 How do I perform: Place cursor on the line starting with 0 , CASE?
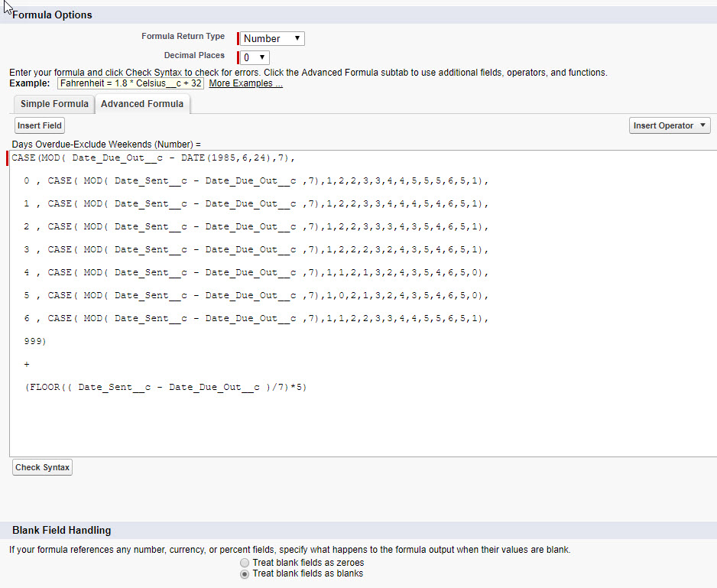[x=255, y=181]
